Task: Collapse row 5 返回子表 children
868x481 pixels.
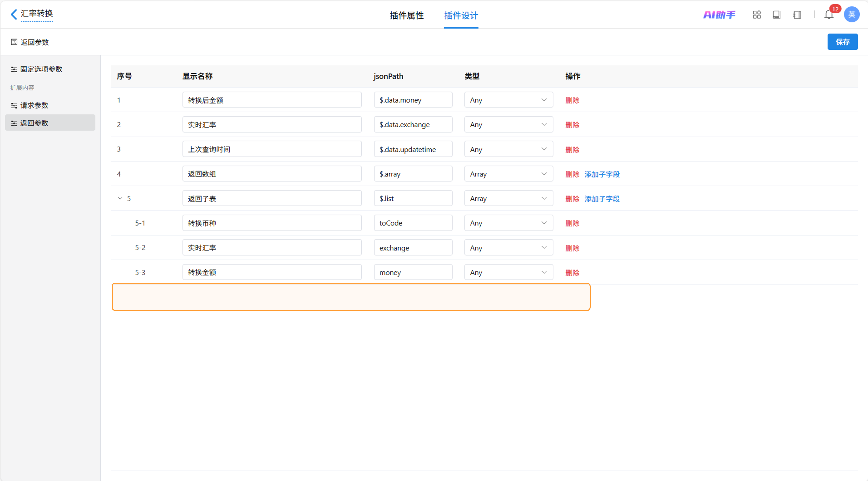Action: click(x=120, y=198)
